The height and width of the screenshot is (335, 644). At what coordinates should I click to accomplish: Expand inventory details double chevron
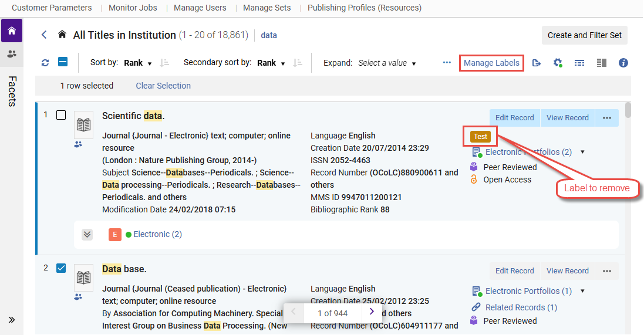click(x=87, y=235)
